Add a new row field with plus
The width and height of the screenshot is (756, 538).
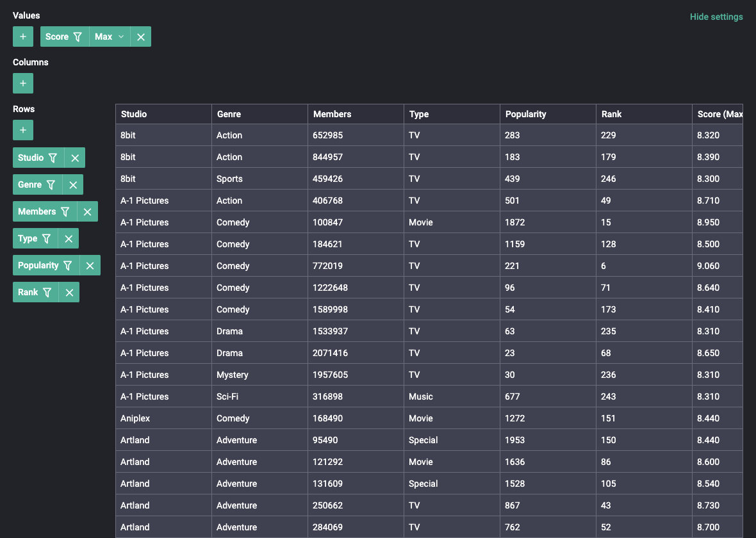(23, 130)
